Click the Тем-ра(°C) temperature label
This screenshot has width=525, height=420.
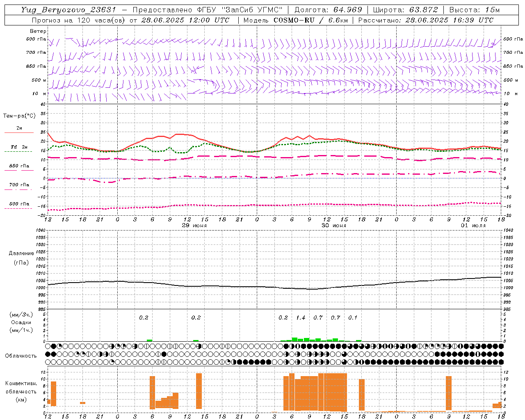(19, 116)
